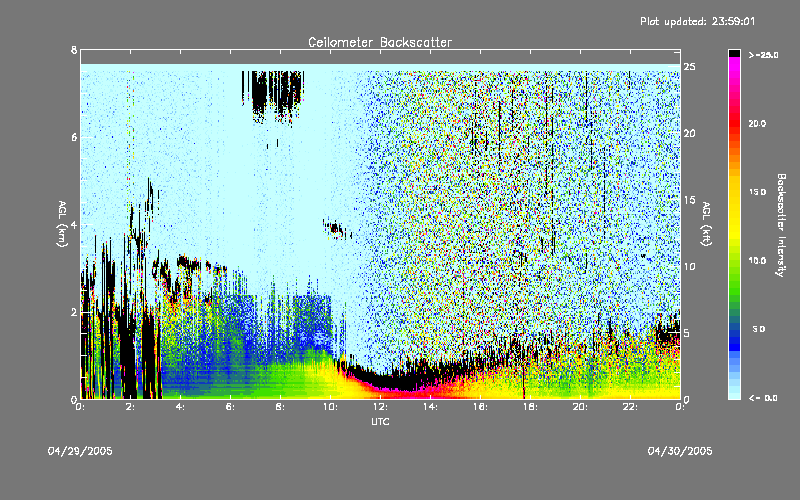Click the '4:' hour tick label
800x500 pixels.
point(181,407)
